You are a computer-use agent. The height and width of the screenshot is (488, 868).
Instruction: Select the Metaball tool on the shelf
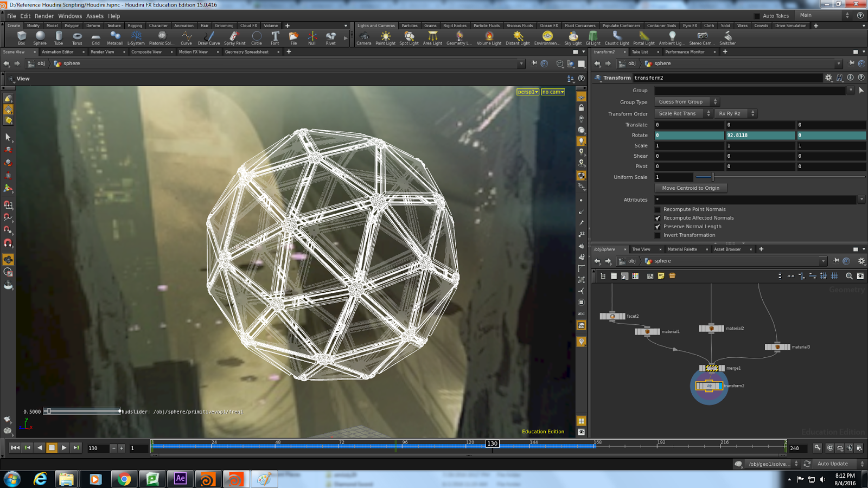click(x=114, y=37)
